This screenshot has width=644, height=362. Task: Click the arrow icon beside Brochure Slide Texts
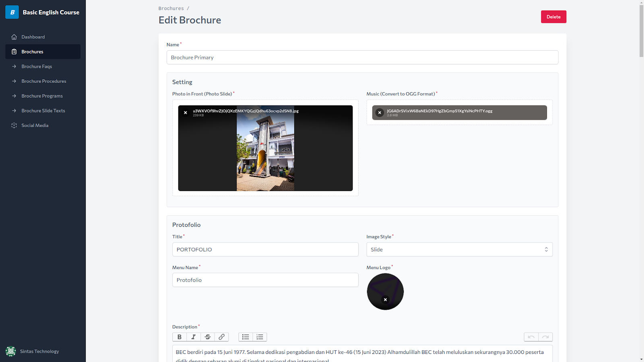coord(14,111)
